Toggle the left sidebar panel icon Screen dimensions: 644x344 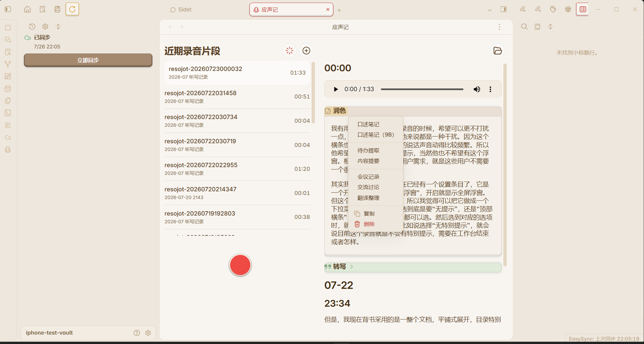8,9
